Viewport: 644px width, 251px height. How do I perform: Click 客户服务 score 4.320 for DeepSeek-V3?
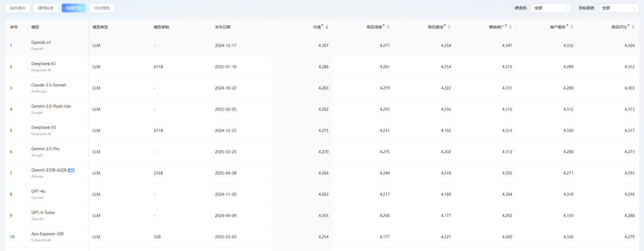(569, 130)
